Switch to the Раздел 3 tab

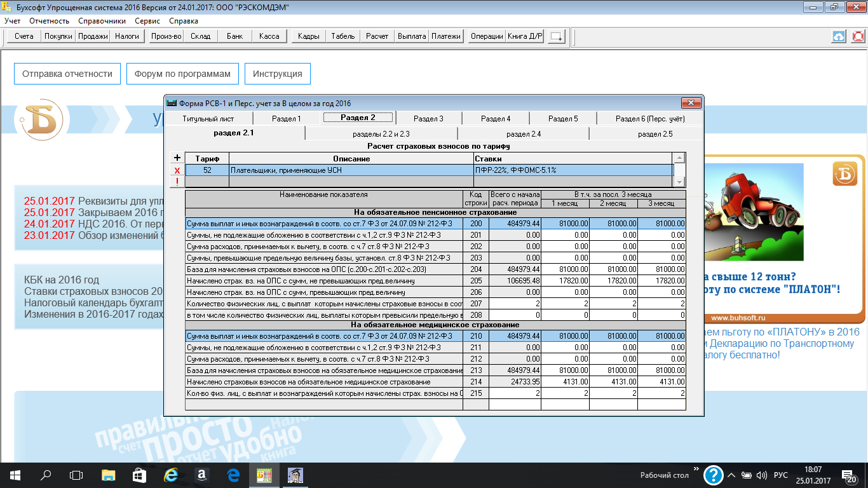click(428, 118)
